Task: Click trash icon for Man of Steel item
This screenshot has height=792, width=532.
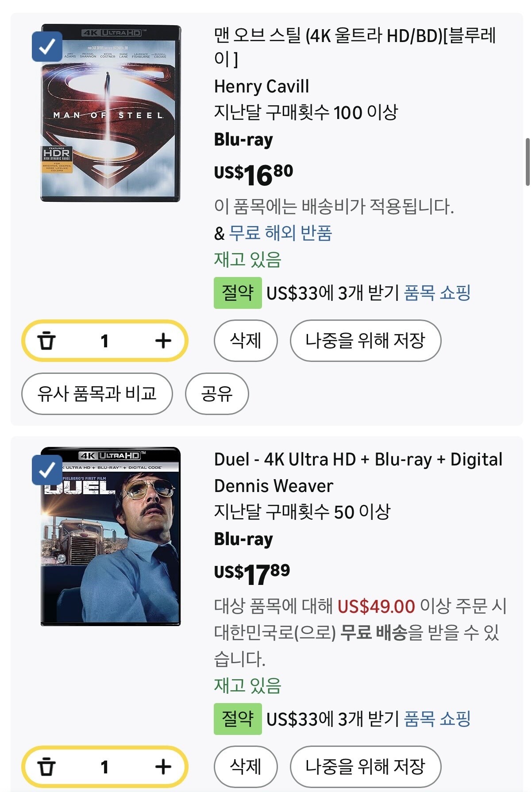Action: tap(46, 341)
